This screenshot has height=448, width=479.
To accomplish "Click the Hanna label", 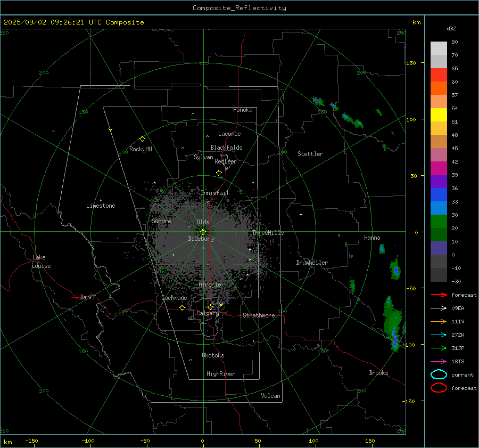I will 372,238.
